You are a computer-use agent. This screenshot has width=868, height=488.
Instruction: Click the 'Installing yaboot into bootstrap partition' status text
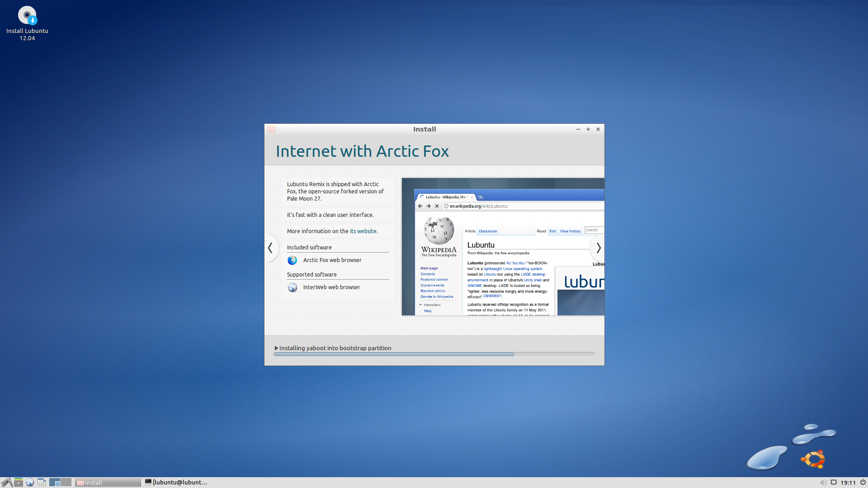pos(335,348)
